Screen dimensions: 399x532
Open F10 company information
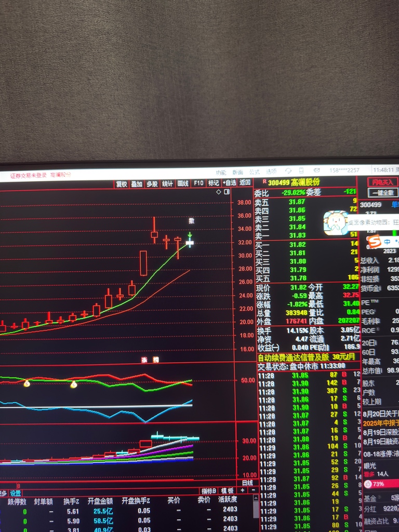point(198,183)
